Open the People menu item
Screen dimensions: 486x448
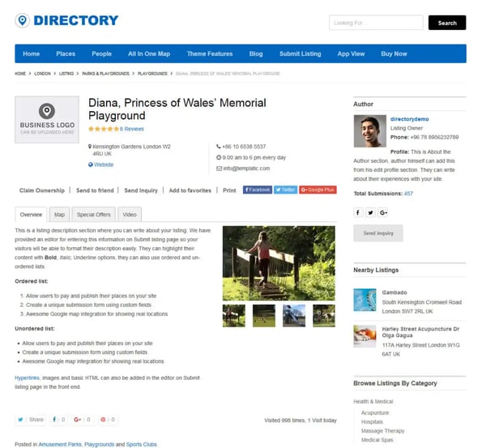pyautogui.click(x=102, y=53)
